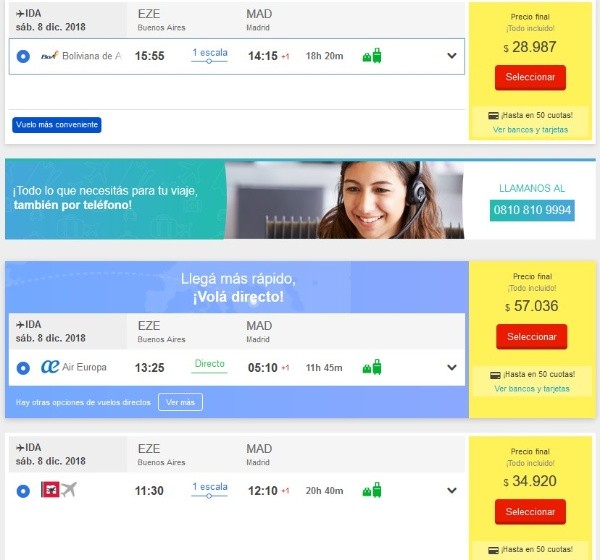600x560 pixels.
Task: Select the Air Europa 13:25 flight radio button
Action: [x=23, y=368]
